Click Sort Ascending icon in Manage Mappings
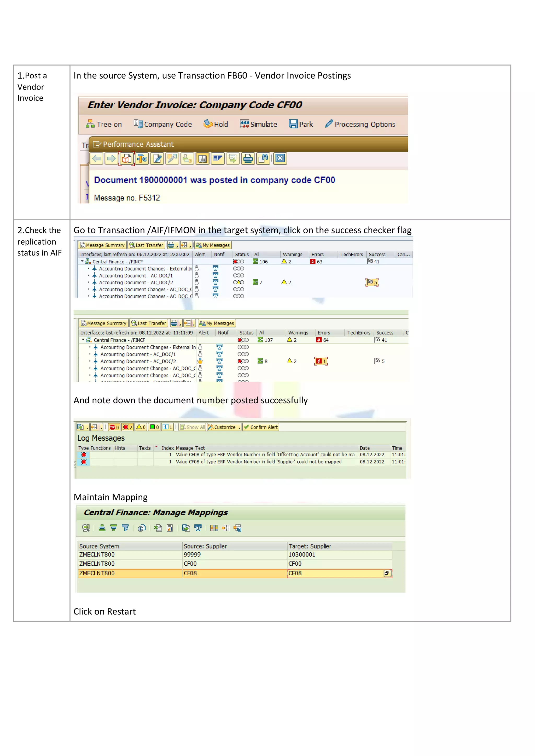535x756 pixels. click(102, 528)
